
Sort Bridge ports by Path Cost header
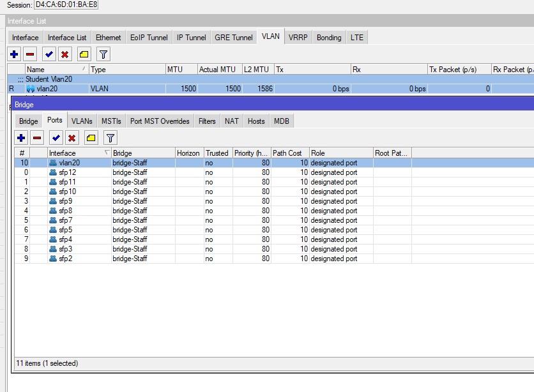point(290,153)
